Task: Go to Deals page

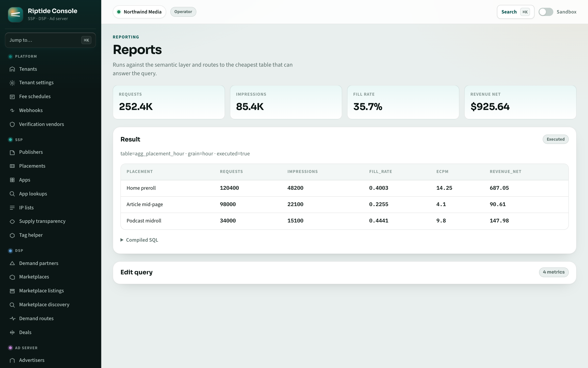Action: pyautogui.click(x=50, y=332)
